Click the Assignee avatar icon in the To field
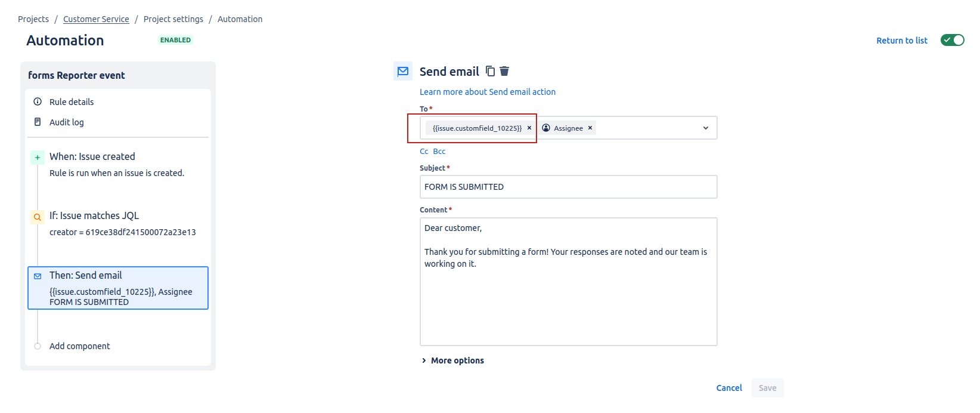Viewport: 980px width, 413px height. (x=547, y=128)
